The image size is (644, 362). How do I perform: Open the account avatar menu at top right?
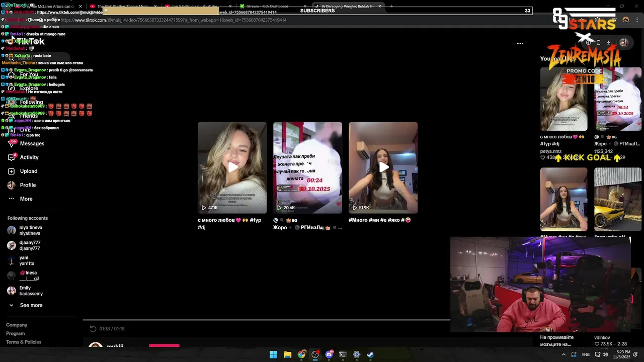[x=623, y=43]
